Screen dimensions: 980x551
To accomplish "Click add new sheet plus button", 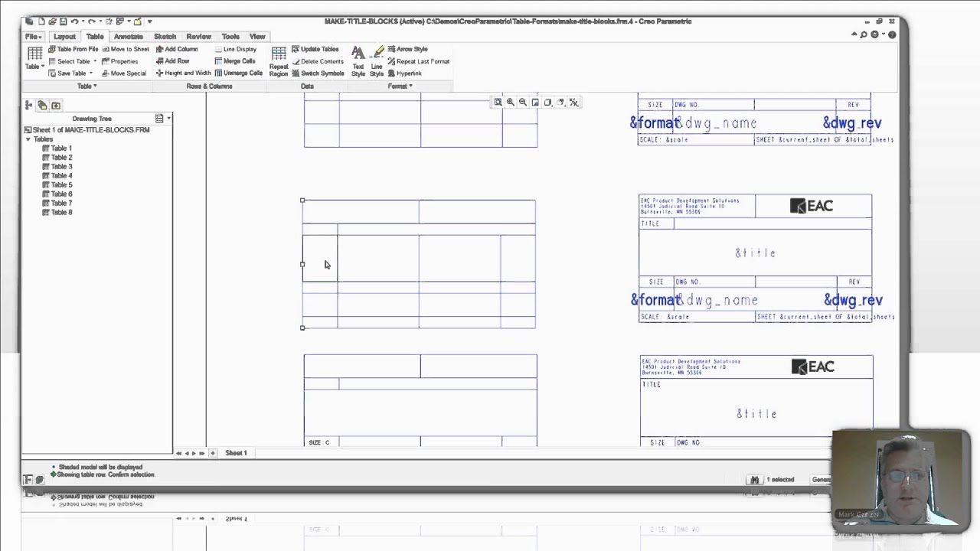I will [212, 453].
